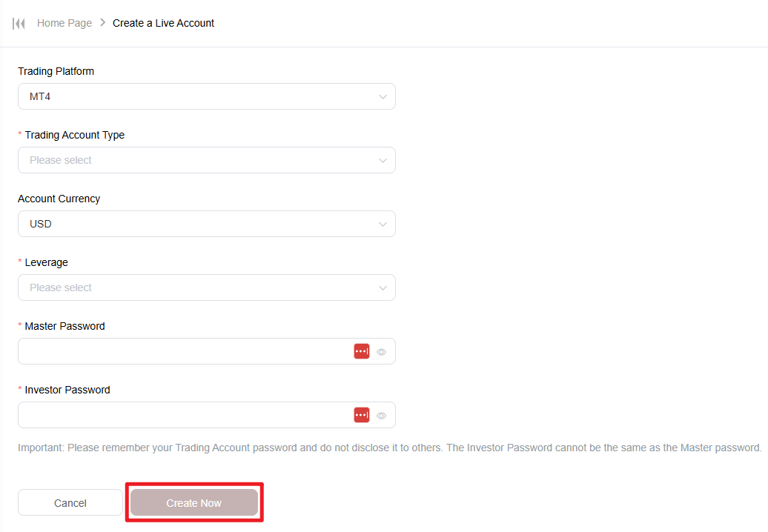Show the Master Password with the eye toggle
The width and height of the screenshot is (768, 532).
tap(381, 351)
